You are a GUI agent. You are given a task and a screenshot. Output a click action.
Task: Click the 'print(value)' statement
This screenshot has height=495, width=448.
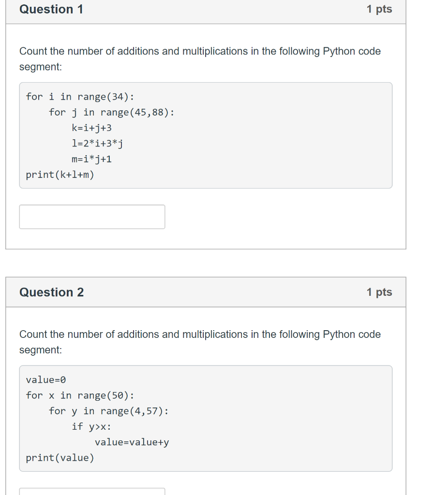(x=60, y=458)
